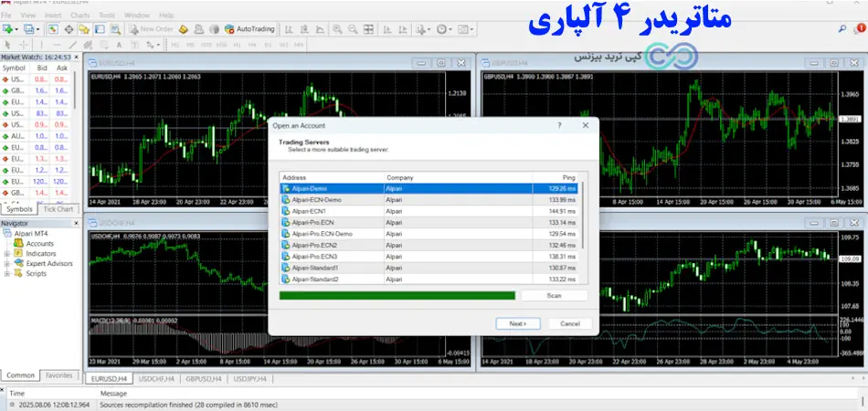Click the New Order button
Screen dimensions: 868x411
151,28
